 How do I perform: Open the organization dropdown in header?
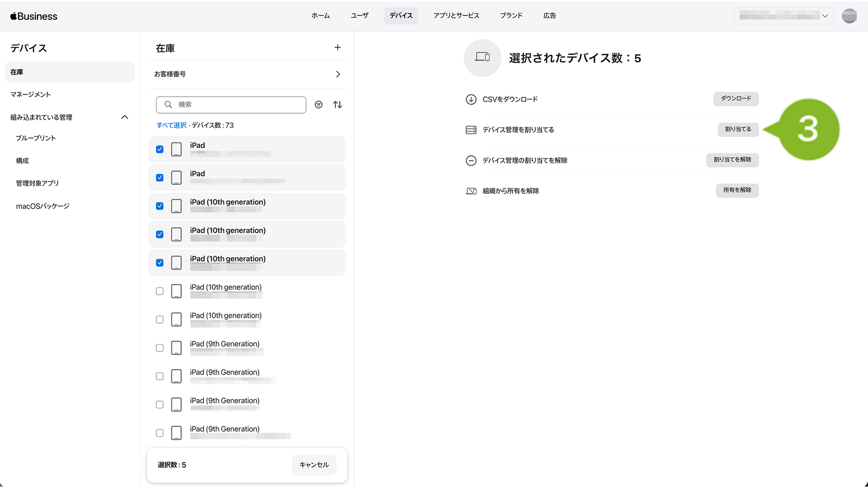click(784, 16)
